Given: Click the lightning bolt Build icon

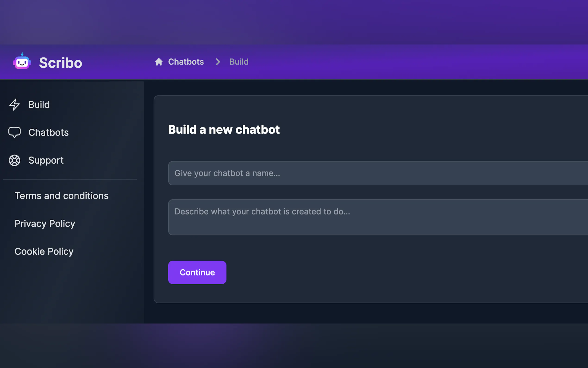Looking at the screenshot, I should click(14, 105).
